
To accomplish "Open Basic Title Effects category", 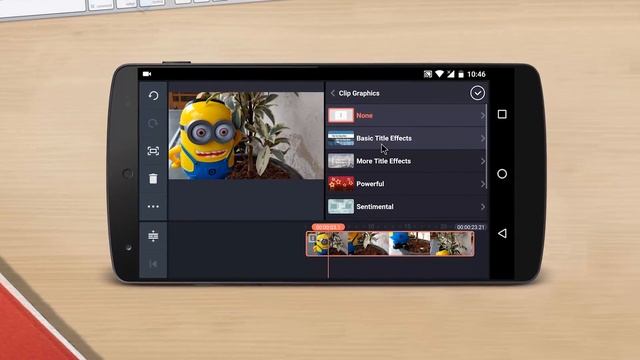I will click(407, 138).
